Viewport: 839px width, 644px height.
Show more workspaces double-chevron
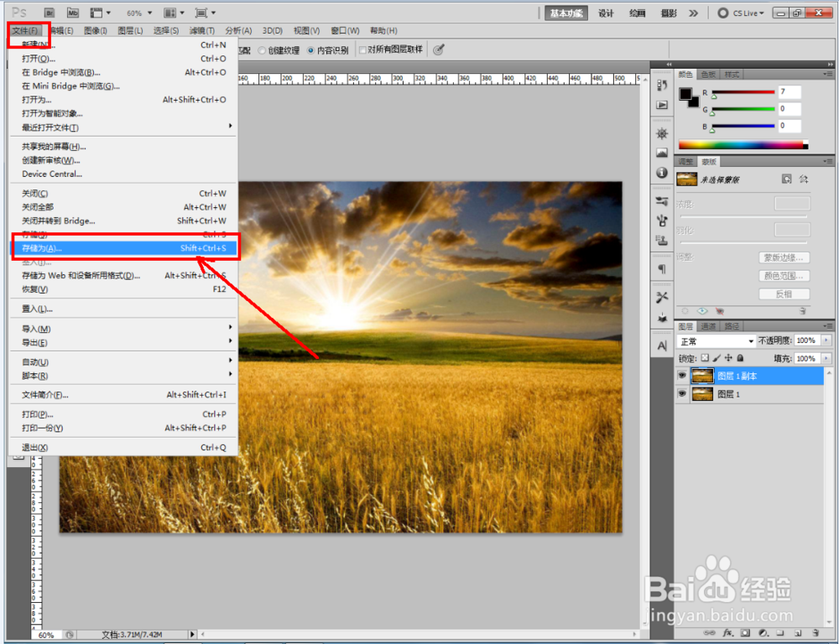coord(694,13)
